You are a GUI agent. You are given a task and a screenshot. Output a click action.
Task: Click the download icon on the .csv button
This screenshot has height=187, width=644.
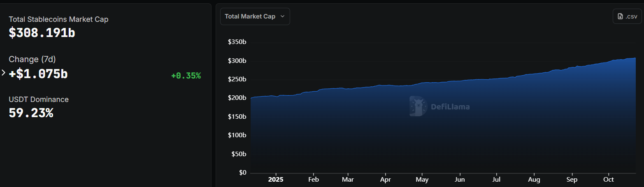tap(621, 16)
